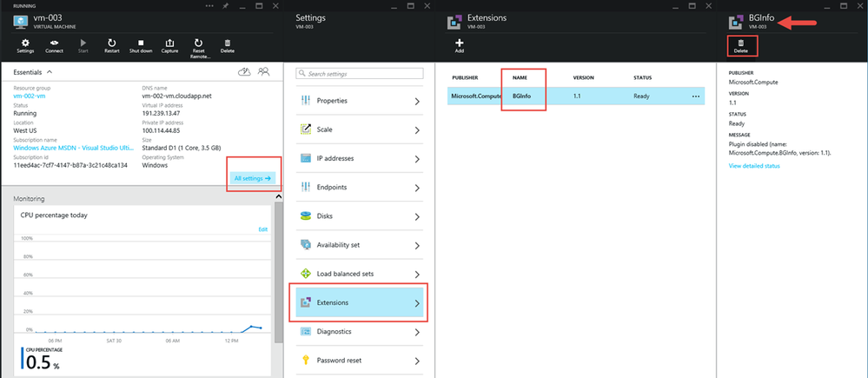Screen dimensions: 868x378
Task: Click the Standard D1 size value
Action: point(181,148)
